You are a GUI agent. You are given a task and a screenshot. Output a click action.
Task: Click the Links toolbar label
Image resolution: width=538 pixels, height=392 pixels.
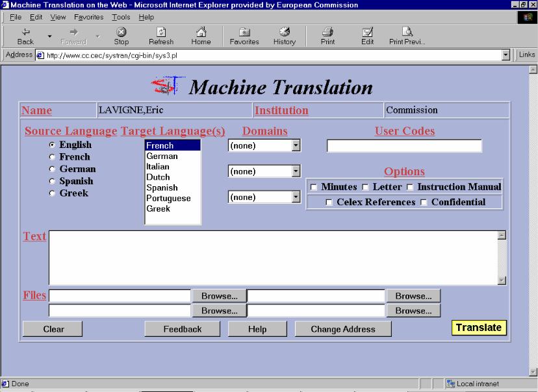pyautogui.click(x=526, y=55)
